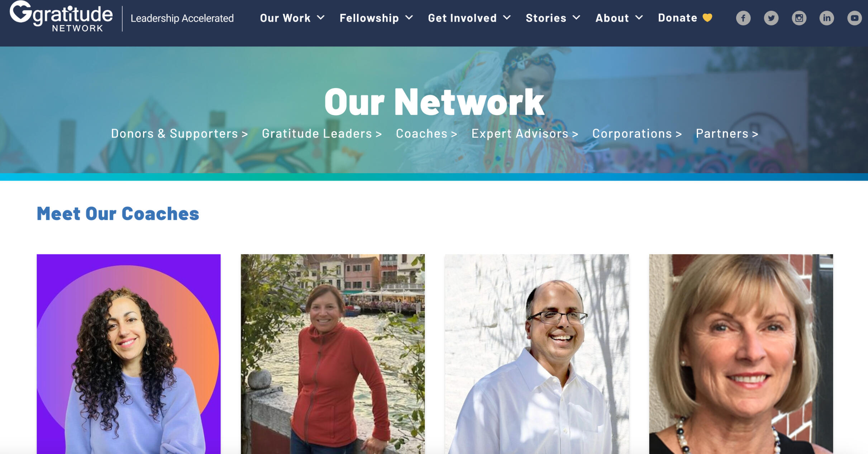Click the yellow heart next to Donate
The image size is (868, 454).
[x=707, y=18]
